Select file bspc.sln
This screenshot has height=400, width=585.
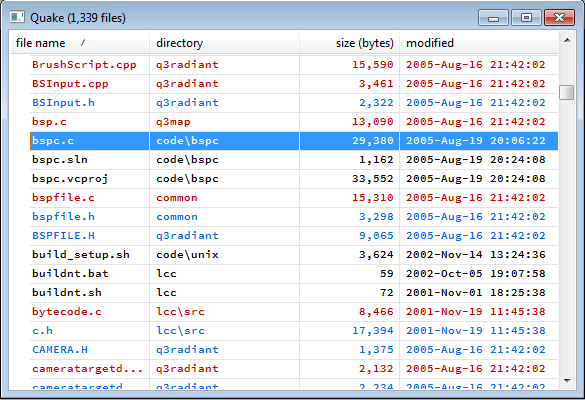point(60,160)
